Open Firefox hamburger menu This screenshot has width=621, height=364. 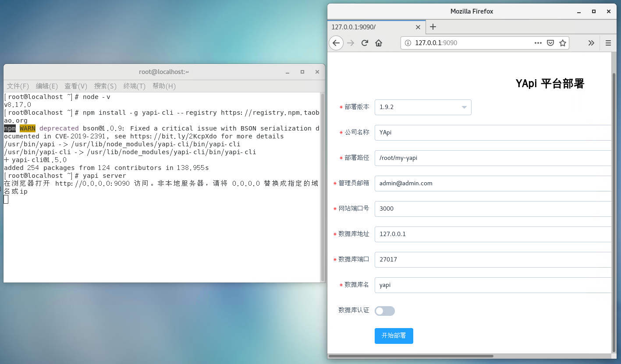(x=608, y=43)
